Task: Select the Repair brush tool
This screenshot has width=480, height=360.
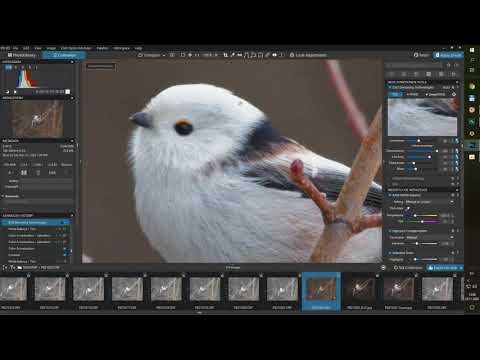Action: pos(267,55)
